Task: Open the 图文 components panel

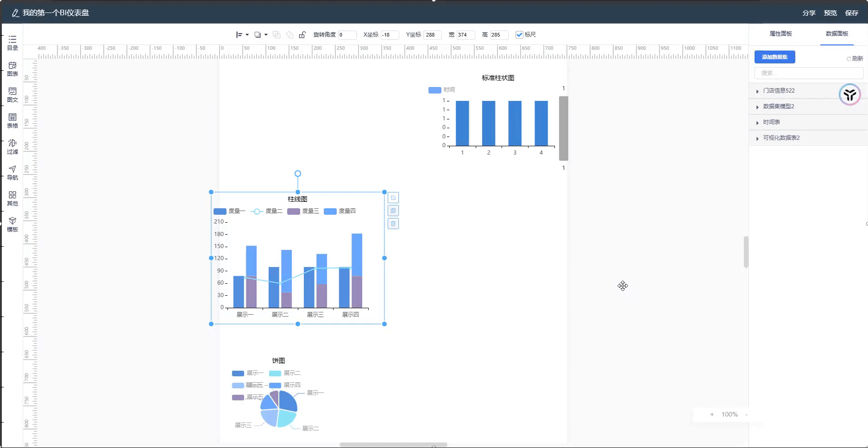Action: point(13,95)
